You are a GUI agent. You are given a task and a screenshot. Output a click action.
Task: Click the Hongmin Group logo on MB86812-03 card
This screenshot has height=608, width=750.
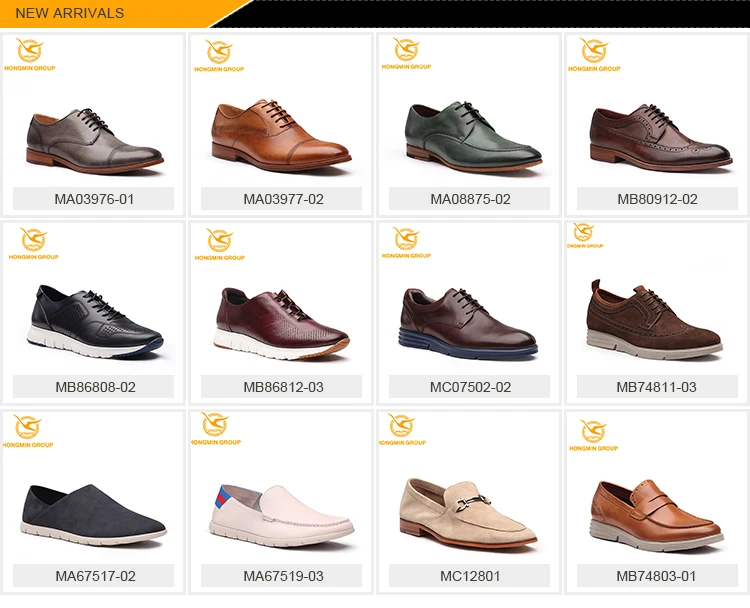220,244
